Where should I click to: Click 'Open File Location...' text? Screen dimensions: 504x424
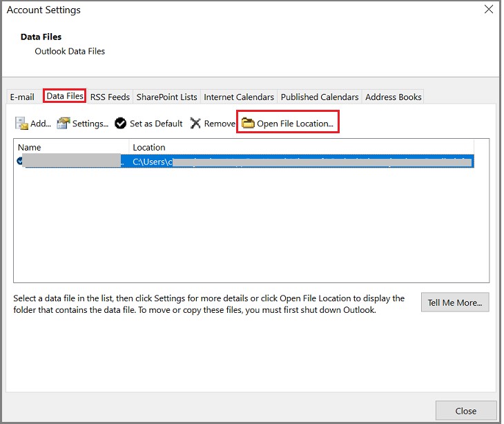(x=295, y=124)
